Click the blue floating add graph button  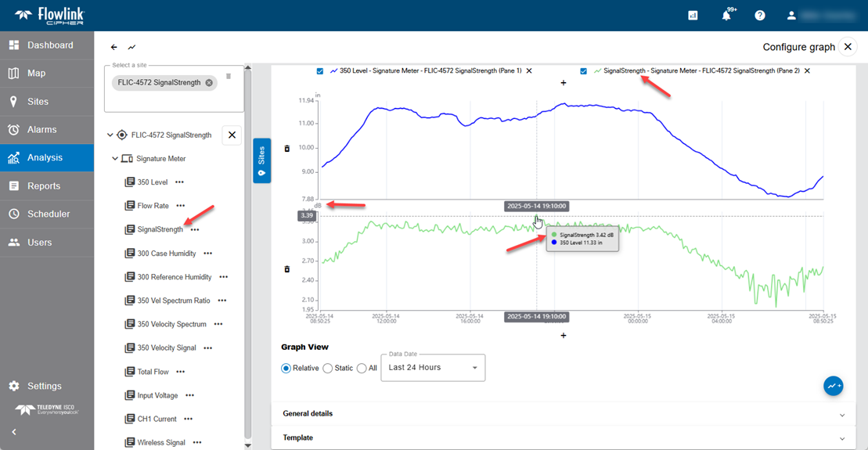point(833,386)
